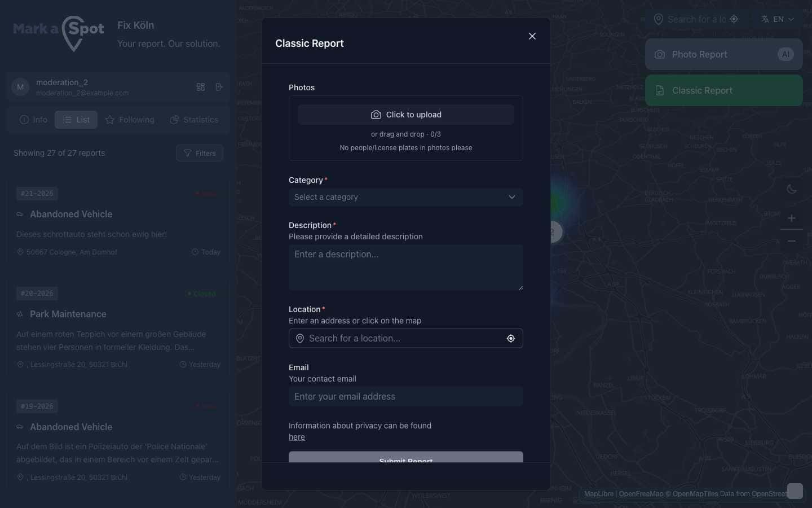The width and height of the screenshot is (812, 508).
Task: Open the Filters panel above the report list
Action: (x=200, y=153)
